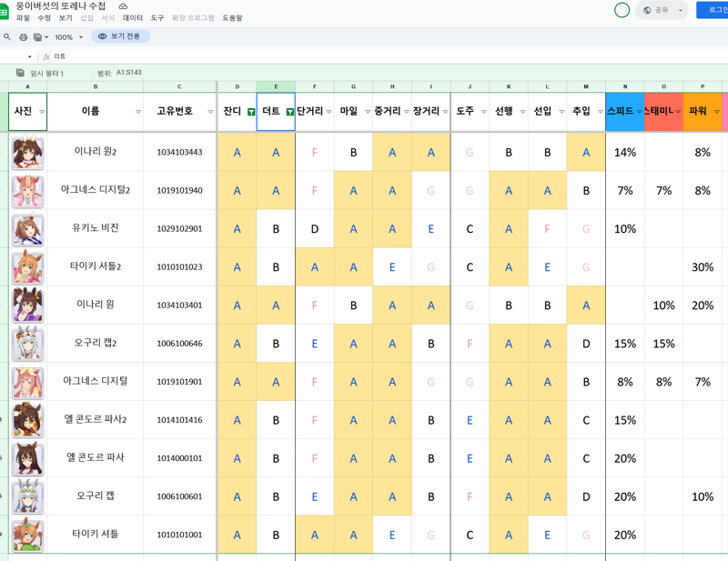Click the search magnifier icon in toolbar
This screenshot has height=561, width=728.
pos(7,36)
